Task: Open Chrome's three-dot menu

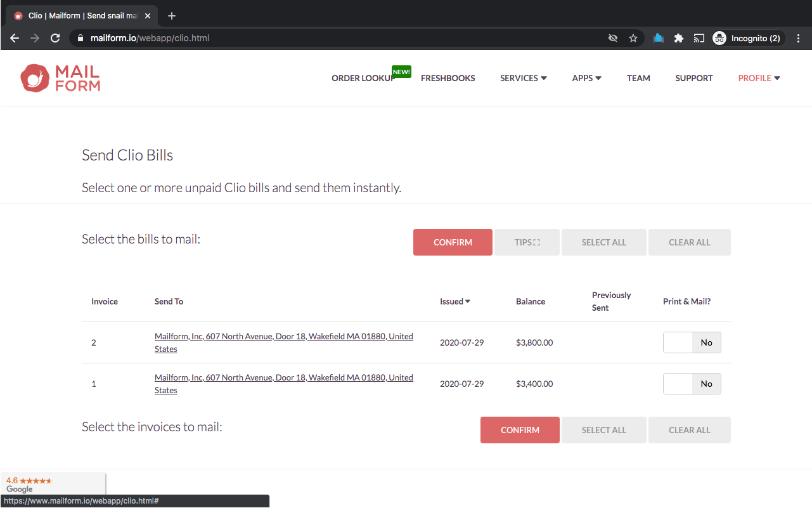Action: pyautogui.click(x=798, y=38)
